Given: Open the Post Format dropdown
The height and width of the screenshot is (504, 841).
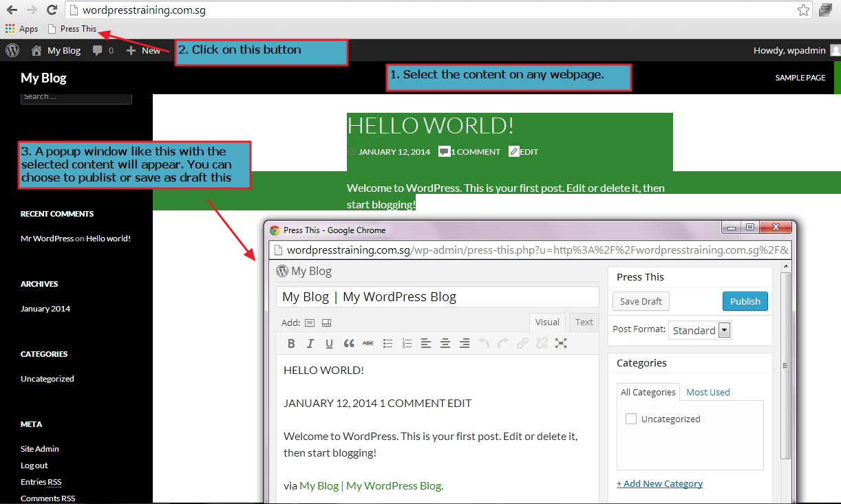Looking at the screenshot, I should pyautogui.click(x=700, y=330).
